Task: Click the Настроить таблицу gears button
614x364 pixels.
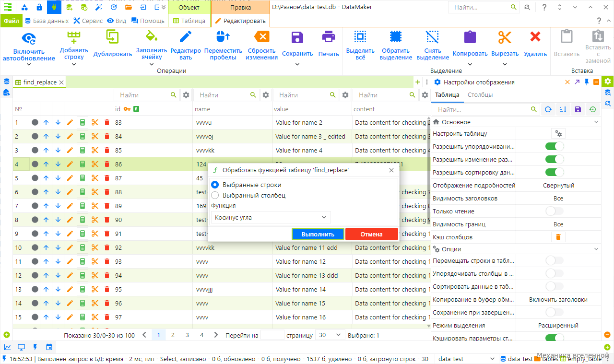Action: pyautogui.click(x=558, y=134)
